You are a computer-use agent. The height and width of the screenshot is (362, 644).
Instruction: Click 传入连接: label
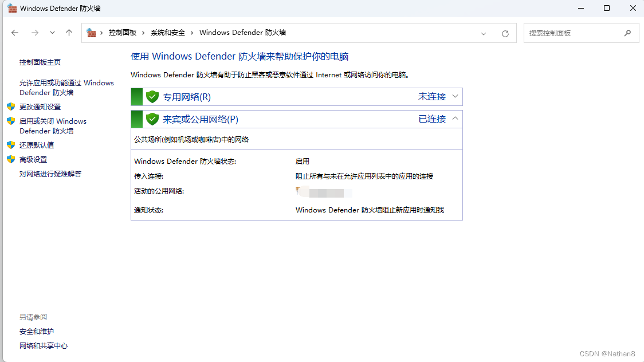(x=148, y=176)
